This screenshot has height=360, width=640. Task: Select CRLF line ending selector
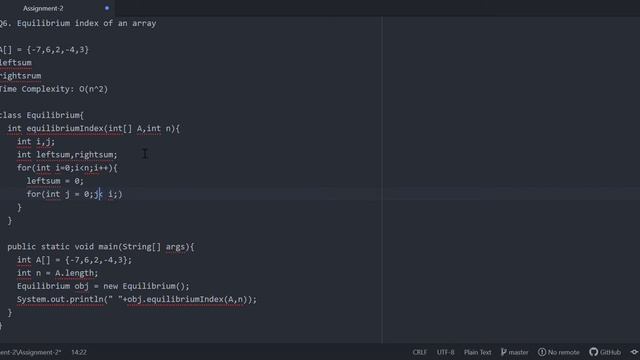pos(420,352)
